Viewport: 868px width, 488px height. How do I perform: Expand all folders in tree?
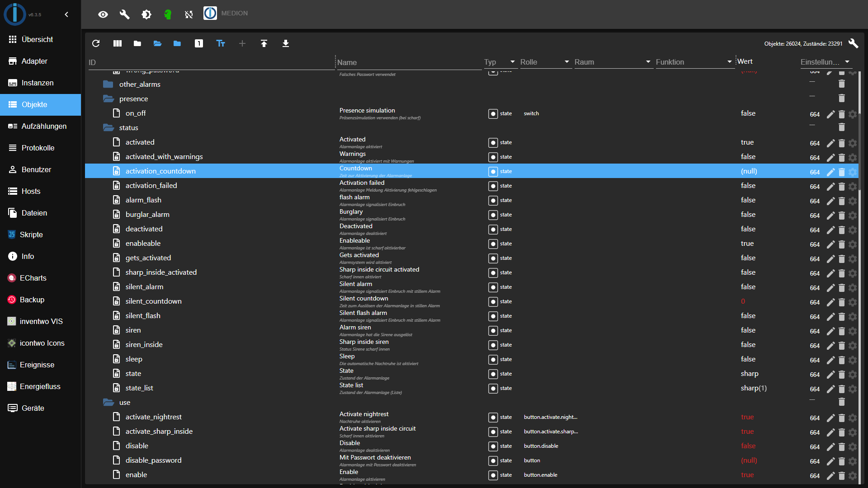pos(157,43)
